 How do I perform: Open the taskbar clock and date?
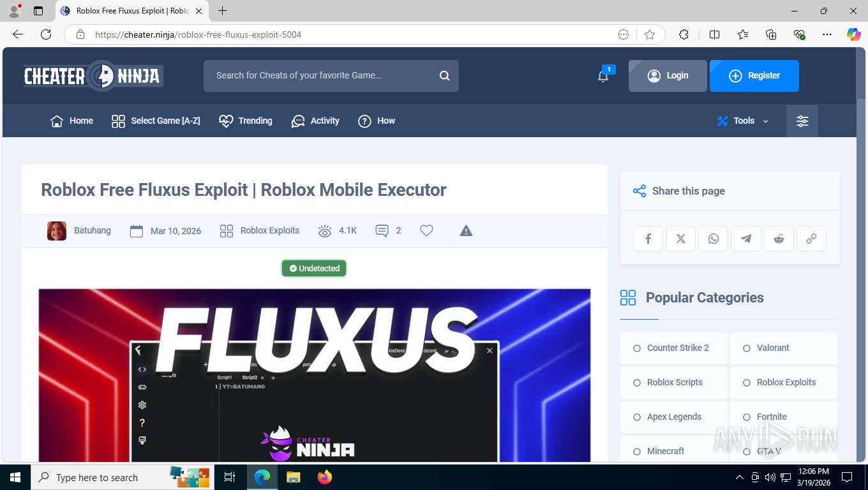coord(812,477)
